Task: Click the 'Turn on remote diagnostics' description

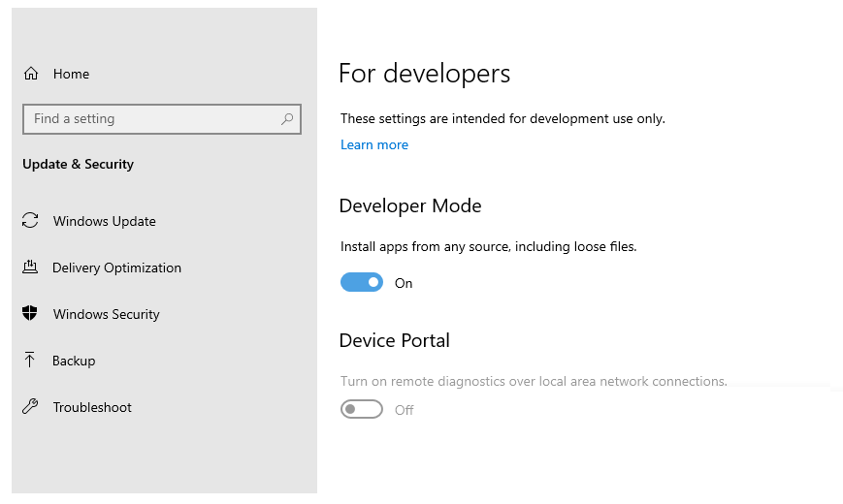Action: coord(534,382)
